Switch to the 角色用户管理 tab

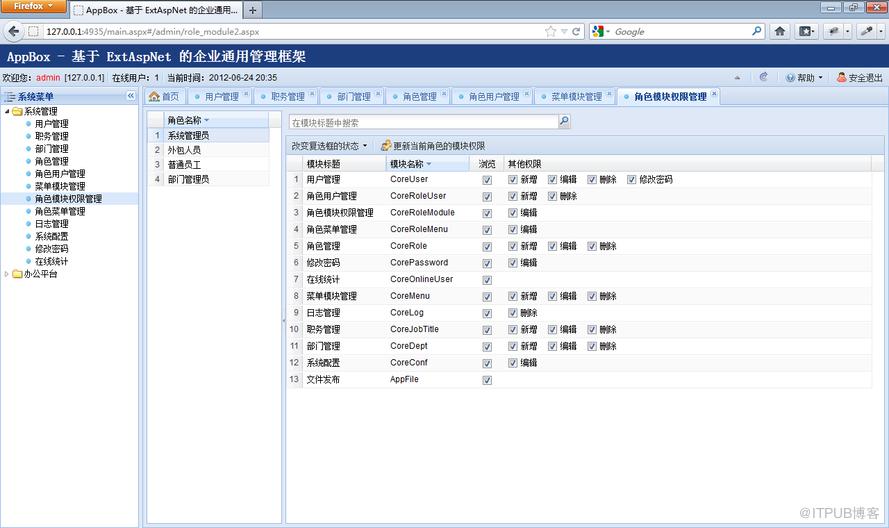click(493, 97)
